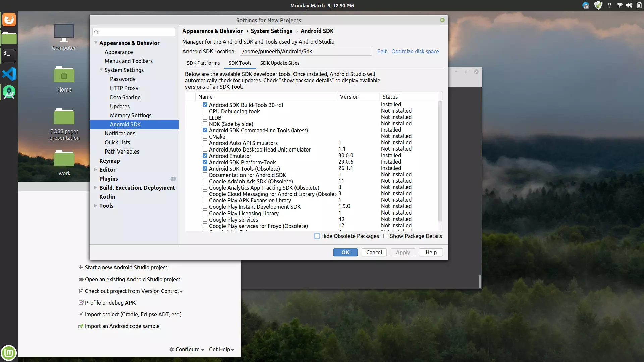This screenshot has height=362, width=644.
Task: Click the Profile or debug APK icon
Action: point(81,303)
